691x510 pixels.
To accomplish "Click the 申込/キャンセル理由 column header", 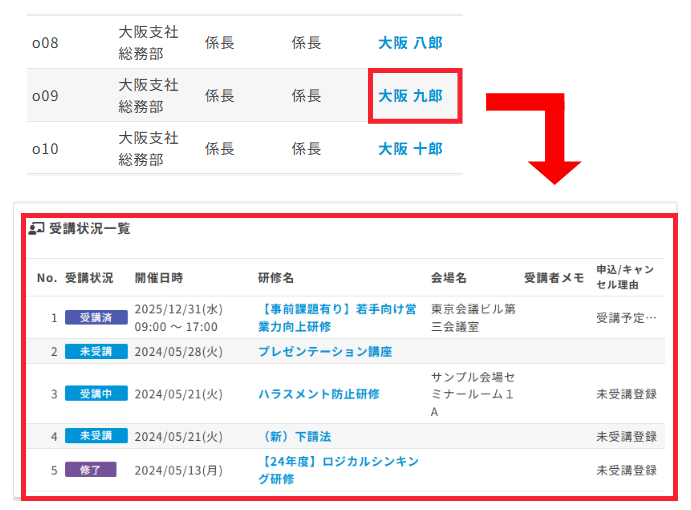I will [x=625, y=277].
